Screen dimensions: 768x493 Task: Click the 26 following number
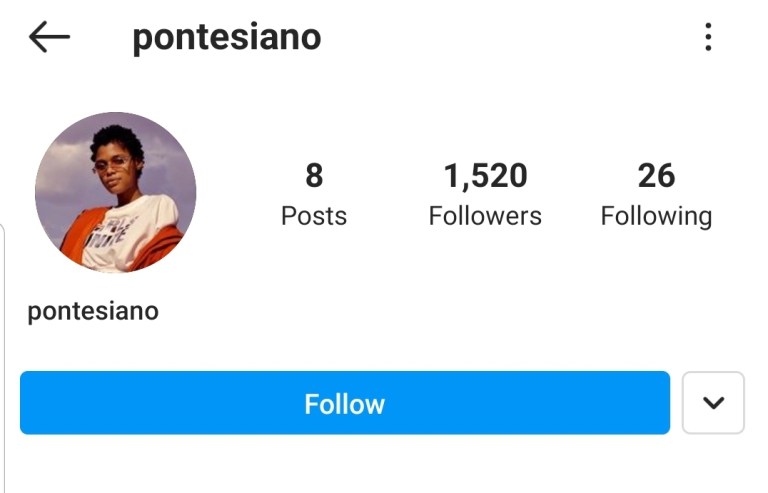pyautogui.click(x=656, y=176)
